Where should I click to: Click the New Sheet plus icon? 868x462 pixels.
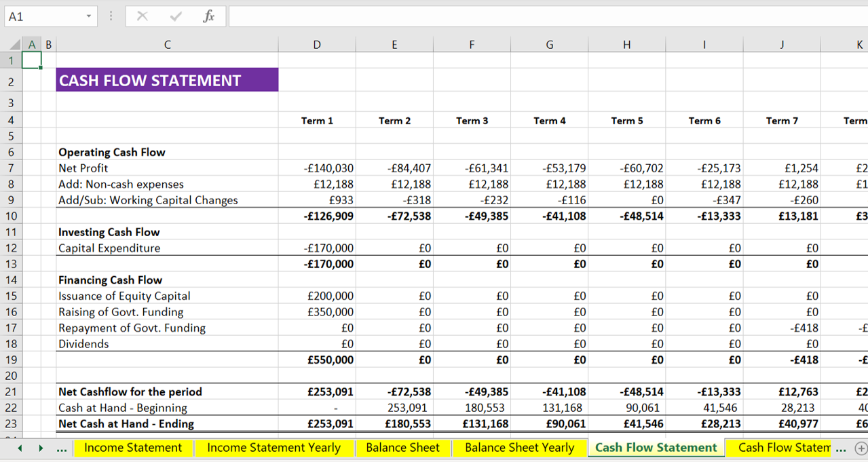pos(861,448)
